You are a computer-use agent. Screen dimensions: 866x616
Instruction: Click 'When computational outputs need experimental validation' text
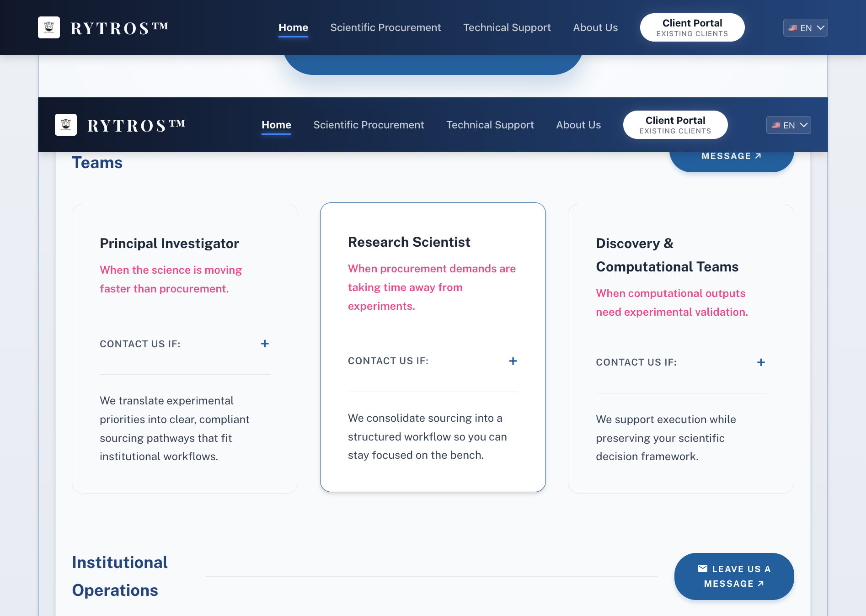[x=672, y=303]
